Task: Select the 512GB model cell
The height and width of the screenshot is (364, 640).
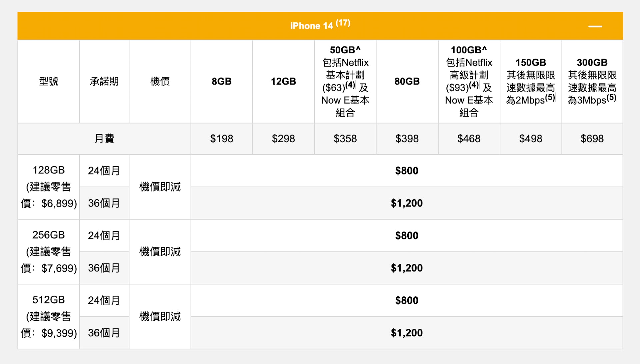Action: click(x=49, y=316)
